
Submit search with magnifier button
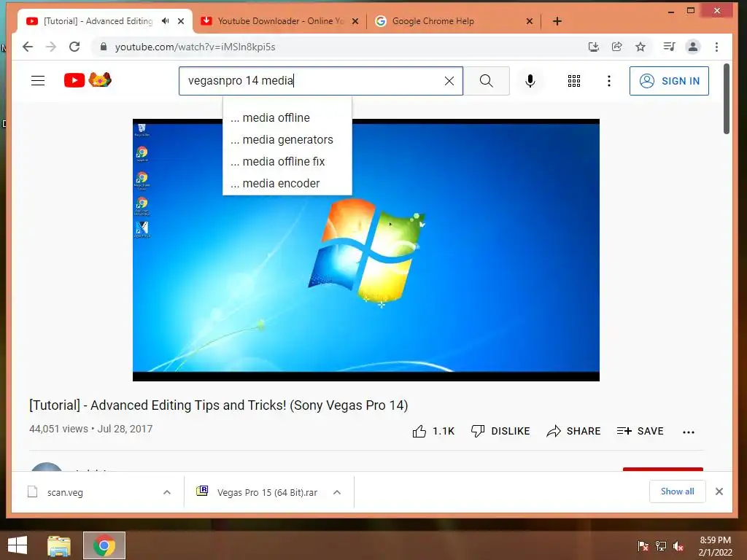coord(487,81)
